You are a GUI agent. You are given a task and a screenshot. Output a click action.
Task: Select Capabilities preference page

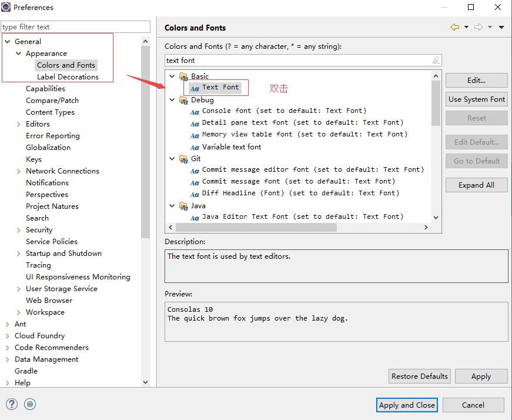45,89
